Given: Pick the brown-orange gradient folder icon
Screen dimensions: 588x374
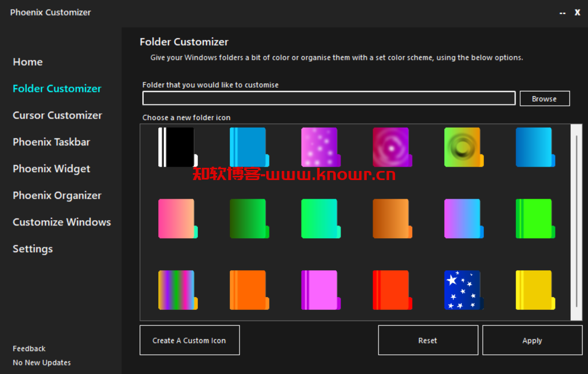Looking at the screenshot, I should point(392,219).
